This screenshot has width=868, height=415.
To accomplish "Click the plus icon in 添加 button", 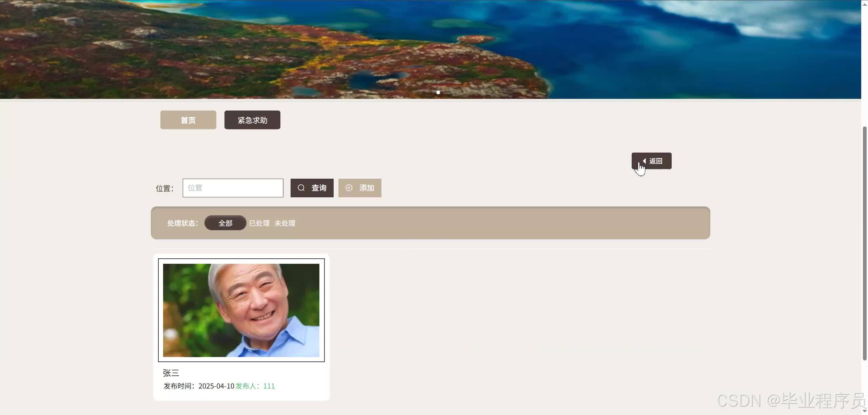I will (x=349, y=188).
